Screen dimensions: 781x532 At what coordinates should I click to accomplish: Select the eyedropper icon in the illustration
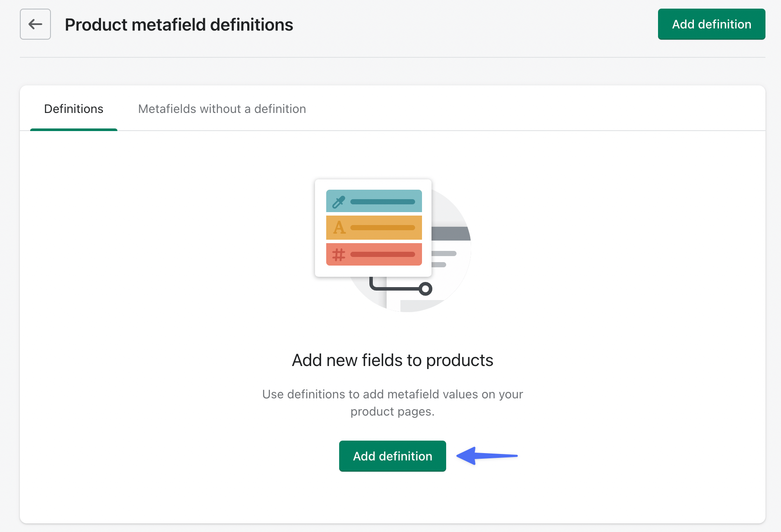click(x=339, y=201)
